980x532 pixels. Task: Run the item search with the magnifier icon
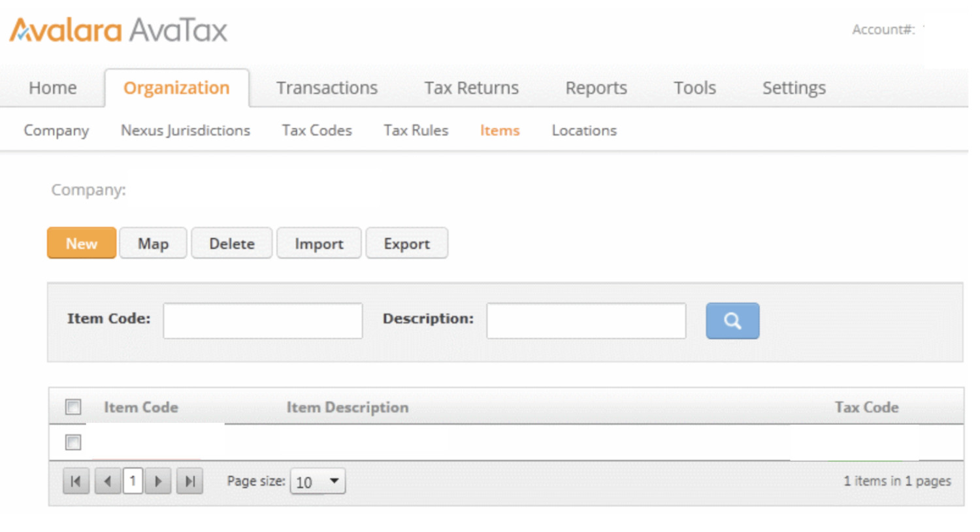pyautogui.click(x=732, y=321)
